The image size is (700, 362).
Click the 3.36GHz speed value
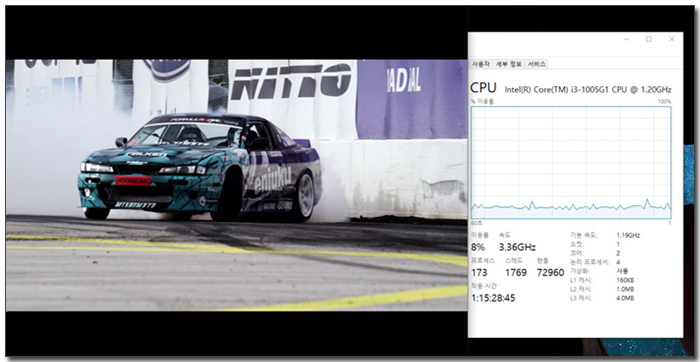[x=517, y=247]
